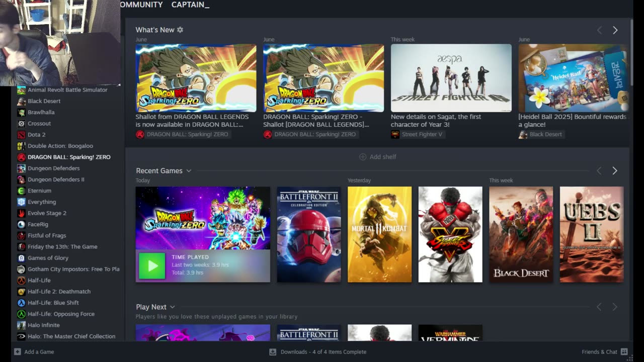
Task: Open Street Fighter V game cover
Action: [x=450, y=234]
